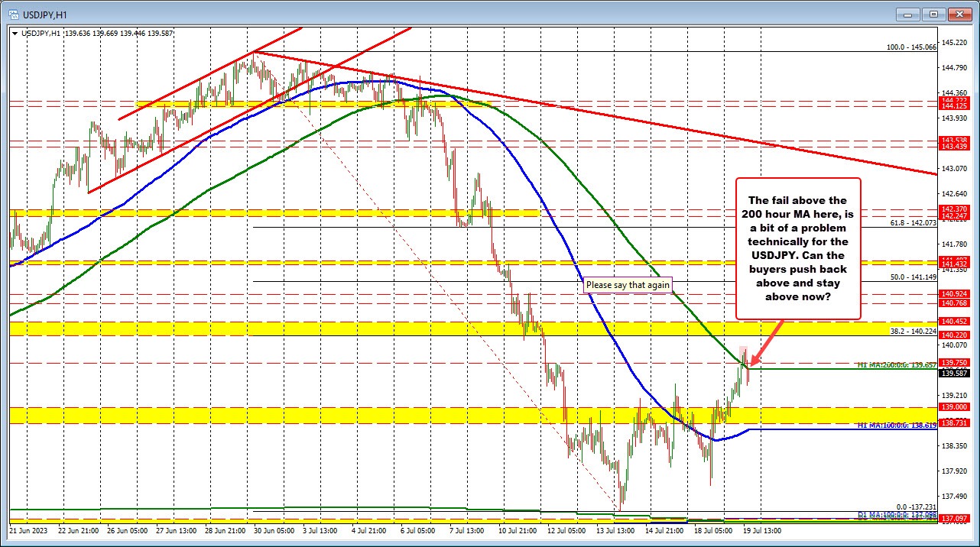The image size is (980, 547).
Task: Click the 19 Jul 13:00 time axis label
Action: click(x=763, y=529)
